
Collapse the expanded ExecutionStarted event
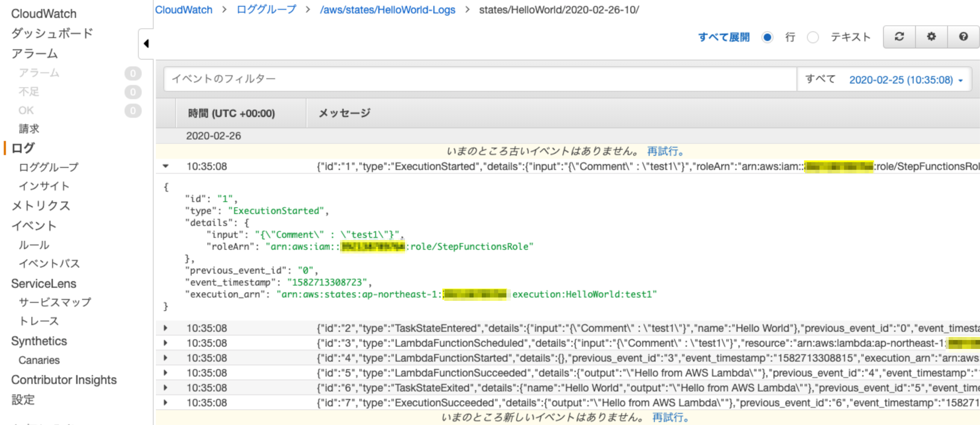[164, 166]
